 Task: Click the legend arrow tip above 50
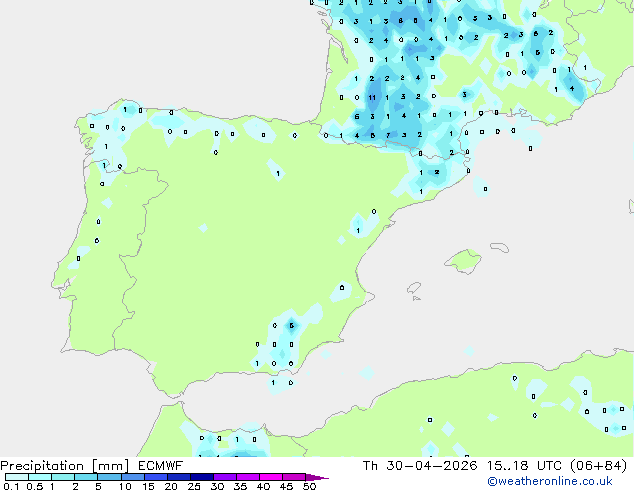pos(317,477)
